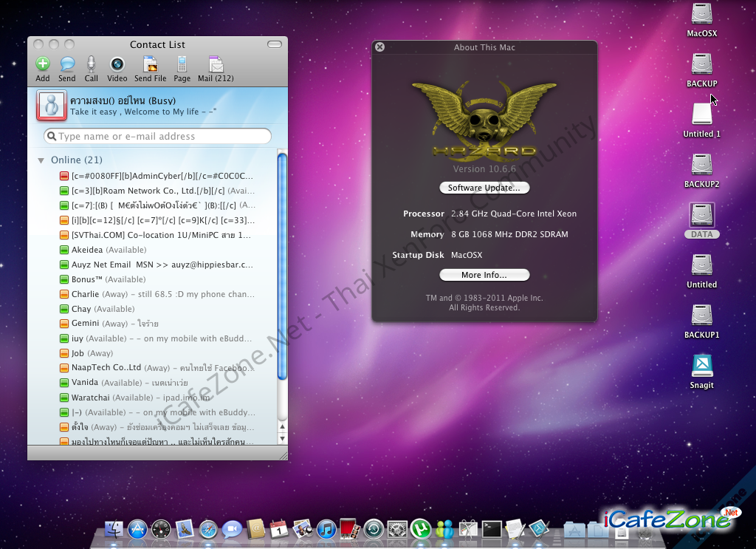
Task: Toggle the Contact List toolbar pill button
Action: click(275, 44)
